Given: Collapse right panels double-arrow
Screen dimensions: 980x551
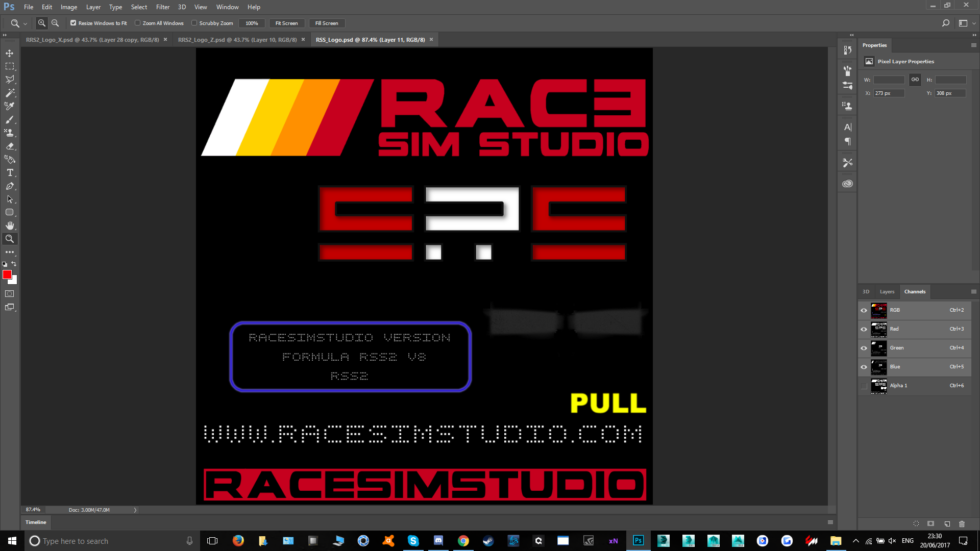Looking at the screenshot, I should point(974,35).
